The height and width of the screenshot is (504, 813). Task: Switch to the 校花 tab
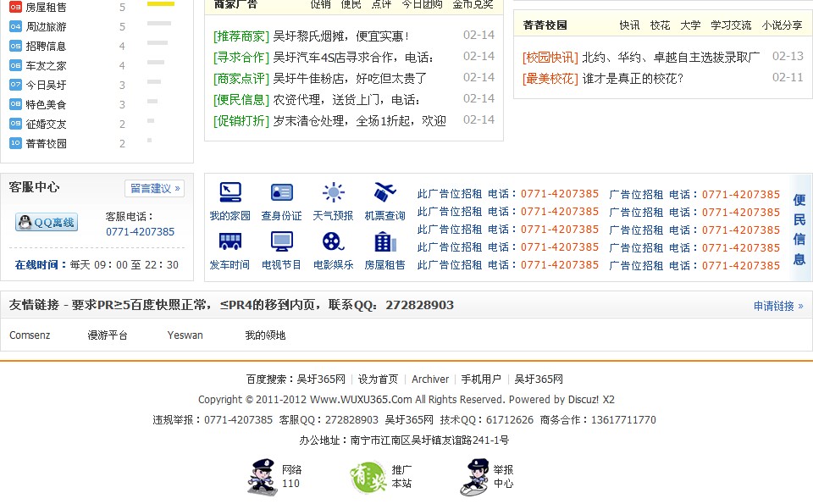(x=660, y=25)
